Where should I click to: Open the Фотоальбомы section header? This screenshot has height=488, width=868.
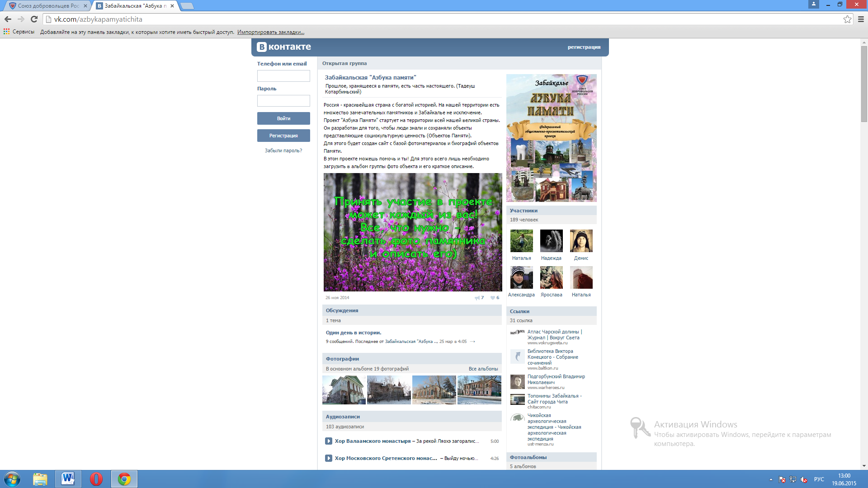pyautogui.click(x=551, y=457)
